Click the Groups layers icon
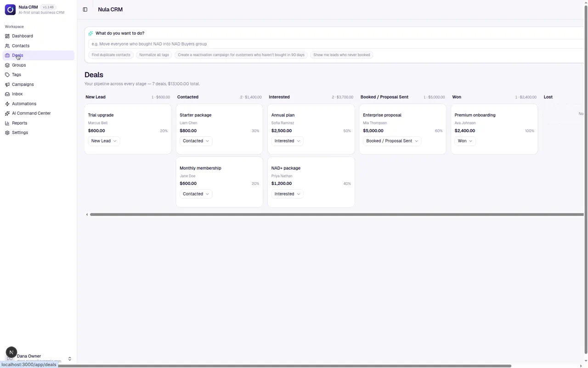This screenshot has height=368, width=588. tap(7, 65)
